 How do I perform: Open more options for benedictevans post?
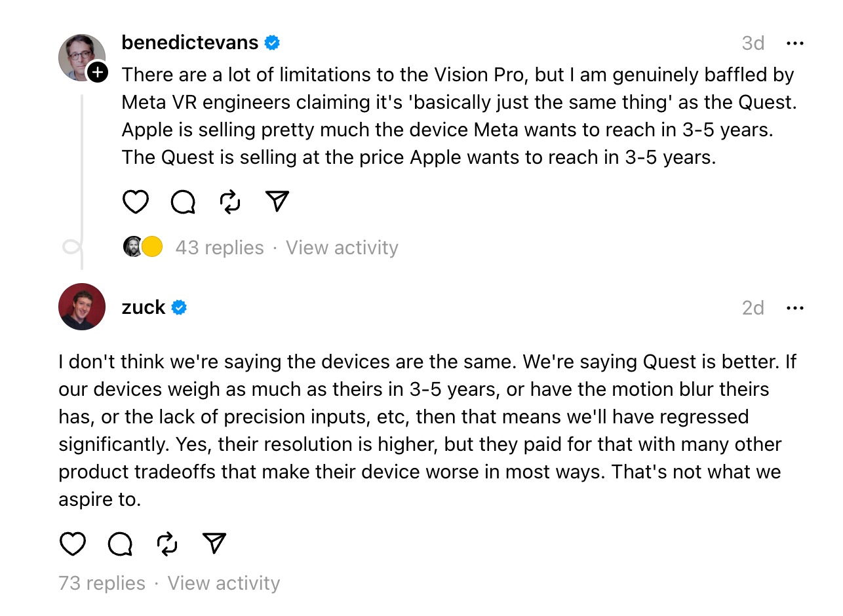pos(794,43)
